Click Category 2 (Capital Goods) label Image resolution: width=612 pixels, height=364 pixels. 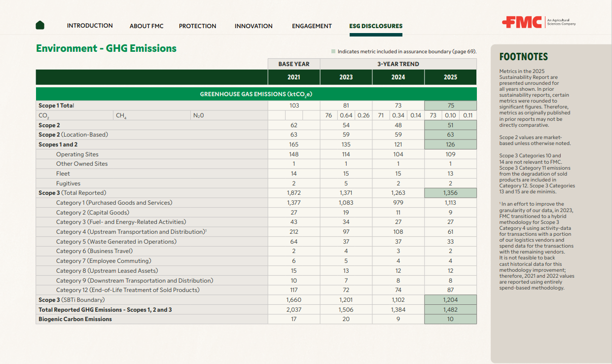pyautogui.click(x=93, y=213)
